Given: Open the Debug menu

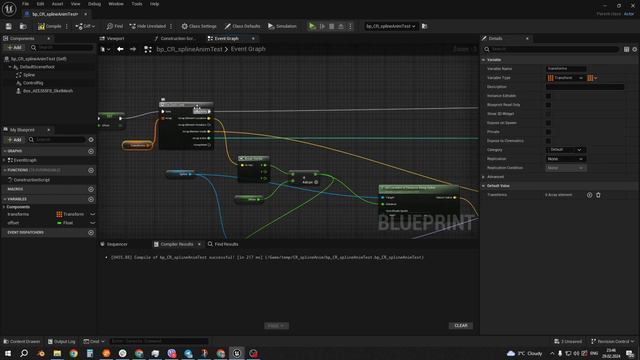Looking at the screenshot, I should tap(94, 4).
